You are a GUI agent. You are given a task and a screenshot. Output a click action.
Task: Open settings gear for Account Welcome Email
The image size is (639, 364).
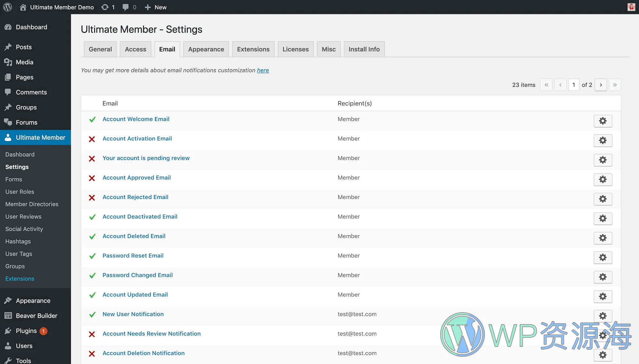tap(603, 121)
